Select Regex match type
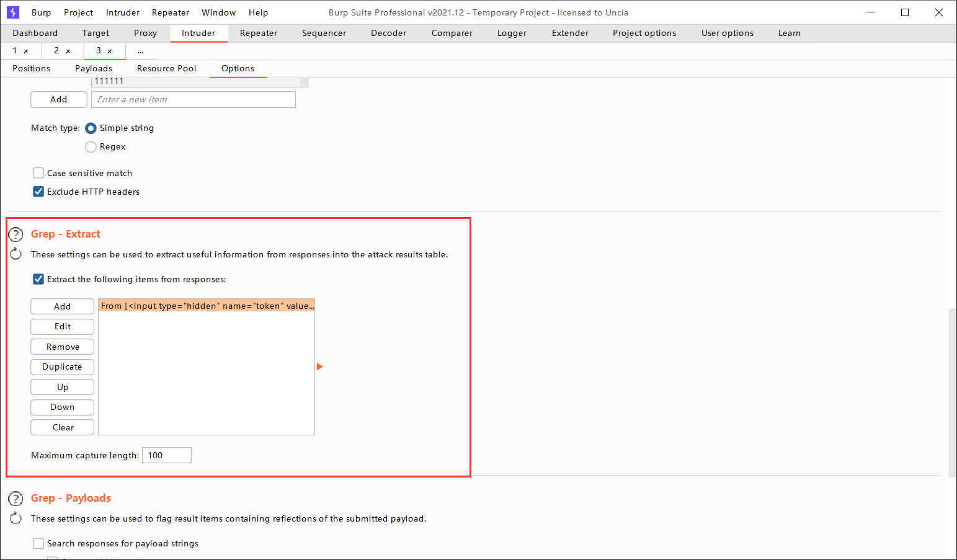 tap(91, 147)
